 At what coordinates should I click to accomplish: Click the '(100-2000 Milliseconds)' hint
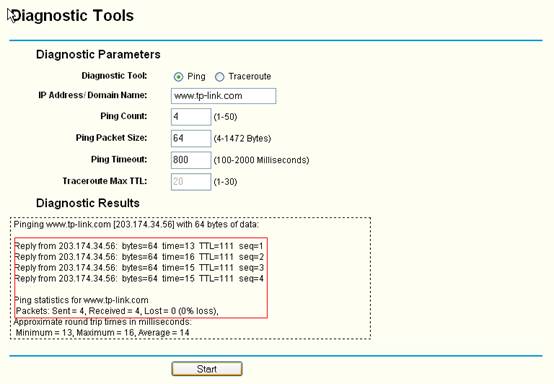(261, 160)
